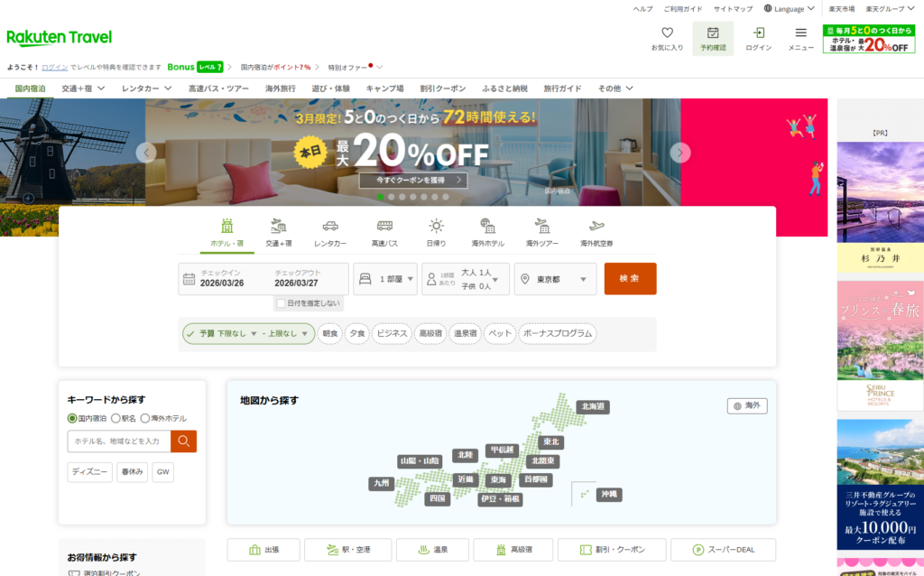Select the レンタカー car icon tab
924x576 pixels.
[x=330, y=227]
